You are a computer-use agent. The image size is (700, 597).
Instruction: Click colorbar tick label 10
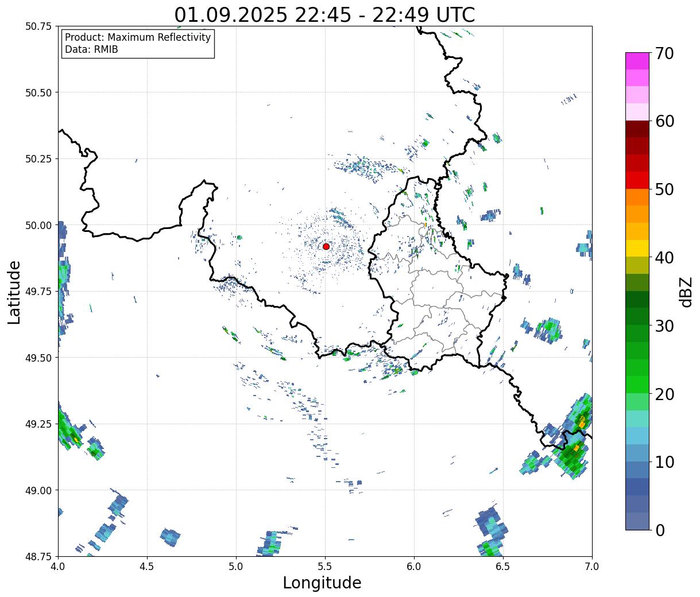(664, 462)
